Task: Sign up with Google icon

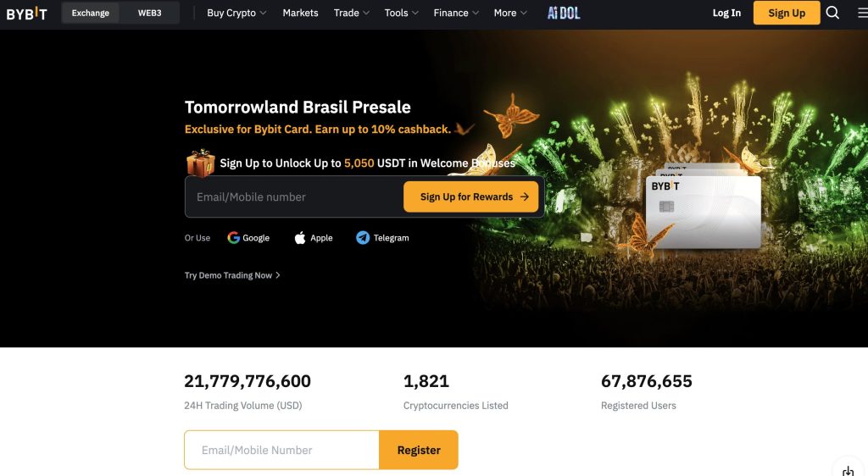Action: (x=234, y=238)
